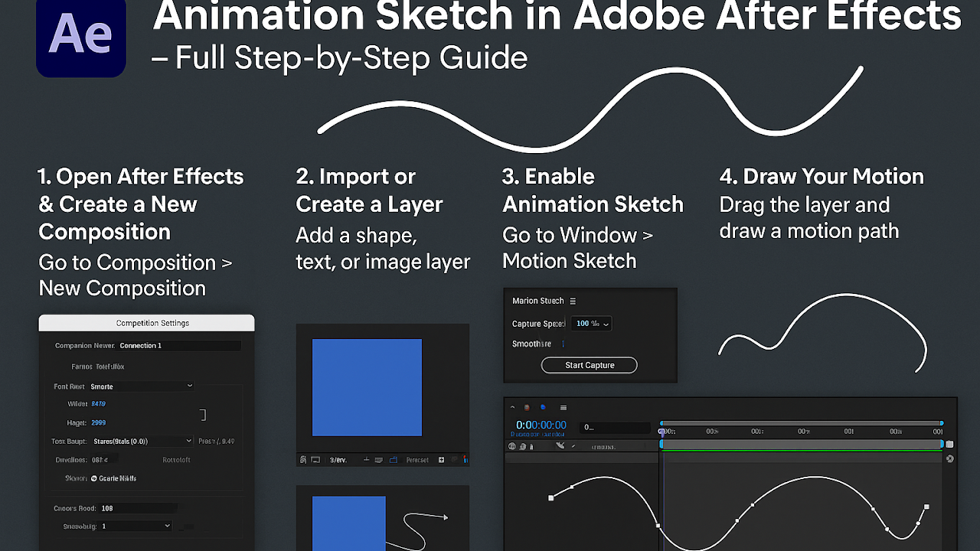Click the monitor icon in viewer footer
Viewport: 980px width, 551px height.
pos(315,460)
